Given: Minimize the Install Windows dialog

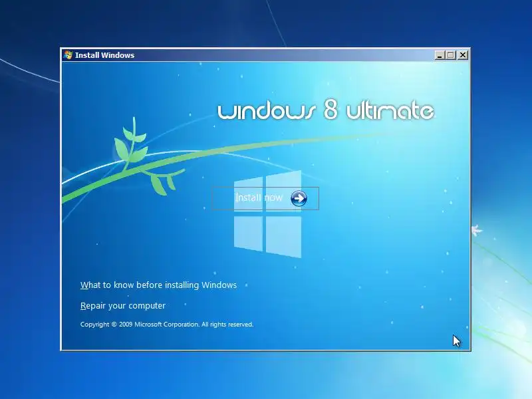Looking at the screenshot, I should click(x=440, y=55).
